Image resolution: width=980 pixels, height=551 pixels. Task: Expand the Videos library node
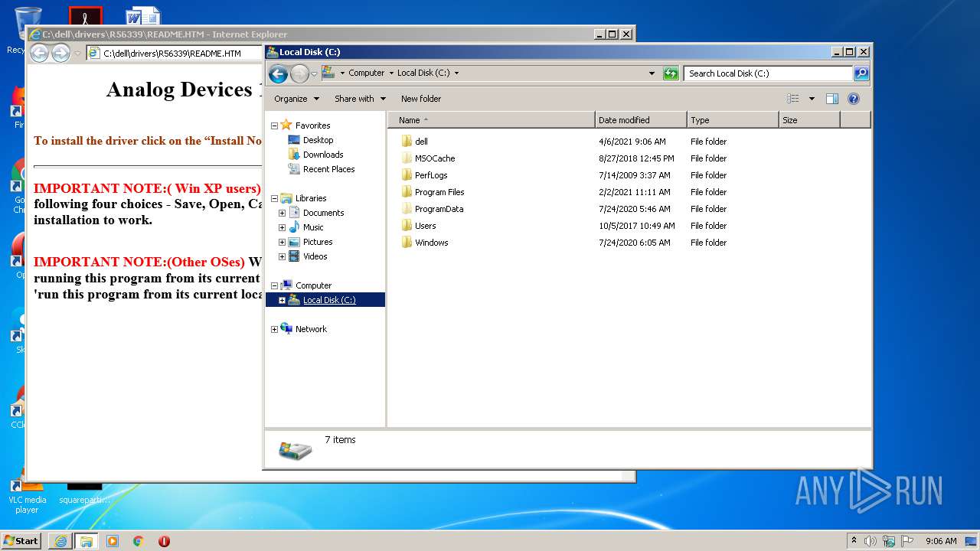coord(282,256)
